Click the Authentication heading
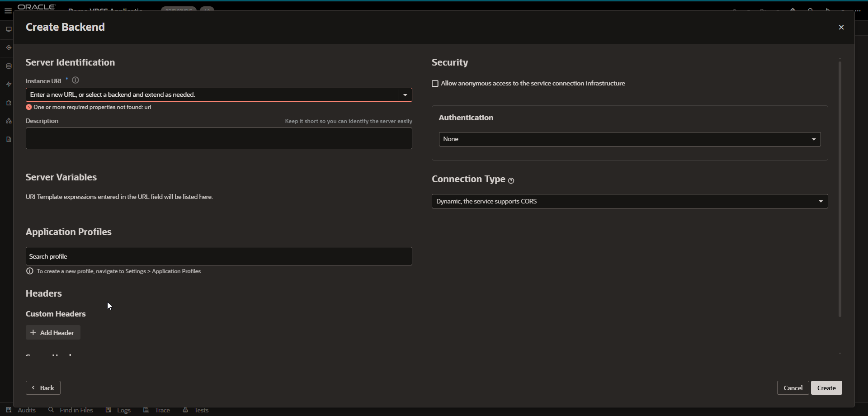The height and width of the screenshot is (416, 868). [466, 118]
